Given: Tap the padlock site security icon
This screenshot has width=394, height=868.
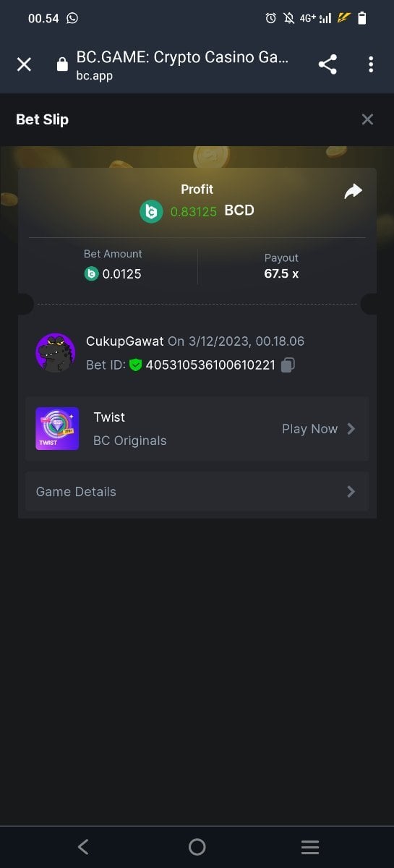Looking at the screenshot, I should [62, 65].
